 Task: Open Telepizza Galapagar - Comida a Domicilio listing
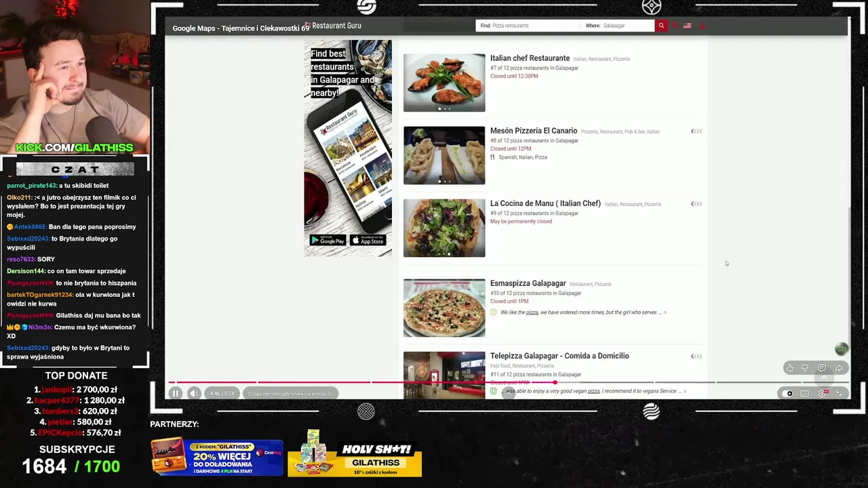coord(559,356)
